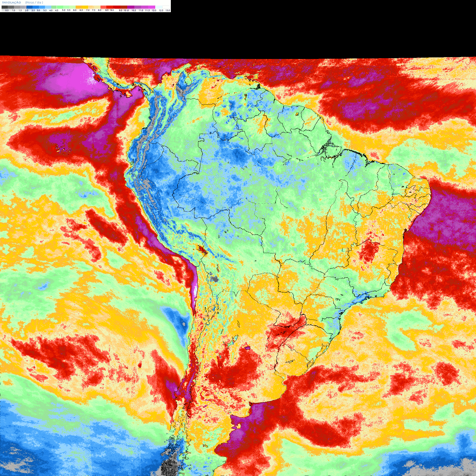Viewport: 476px width, 476px height.
Task: Click the '9.5' legend value
Action: (121, 10)
